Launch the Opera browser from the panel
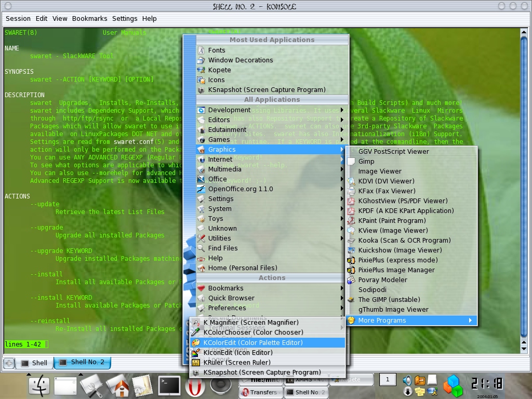Viewport: 532px width, 399px height. tap(195, 387)
